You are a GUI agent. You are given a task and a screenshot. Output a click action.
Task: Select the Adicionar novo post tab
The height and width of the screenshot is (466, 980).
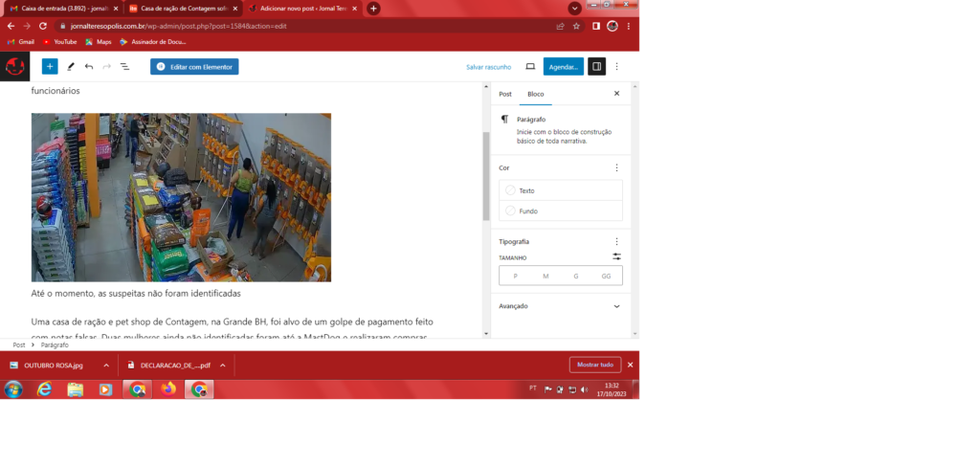(x=301, y=9)
